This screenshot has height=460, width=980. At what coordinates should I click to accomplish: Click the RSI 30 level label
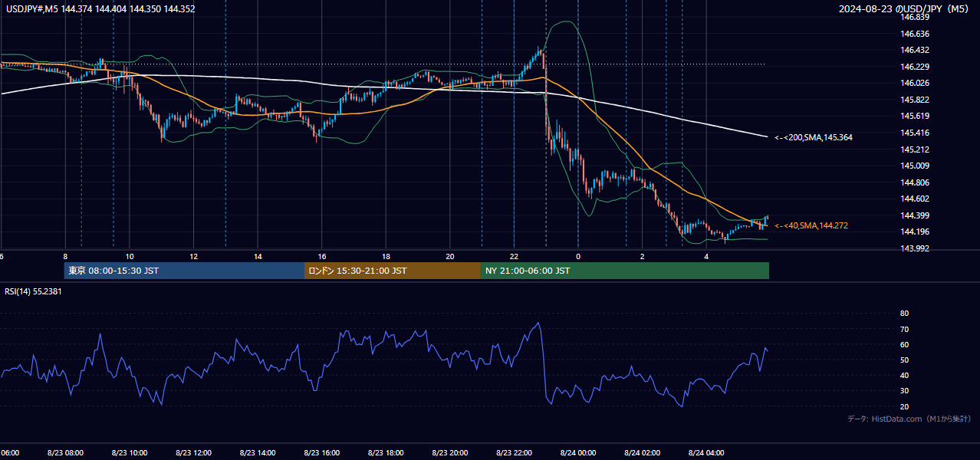(904, 391)
